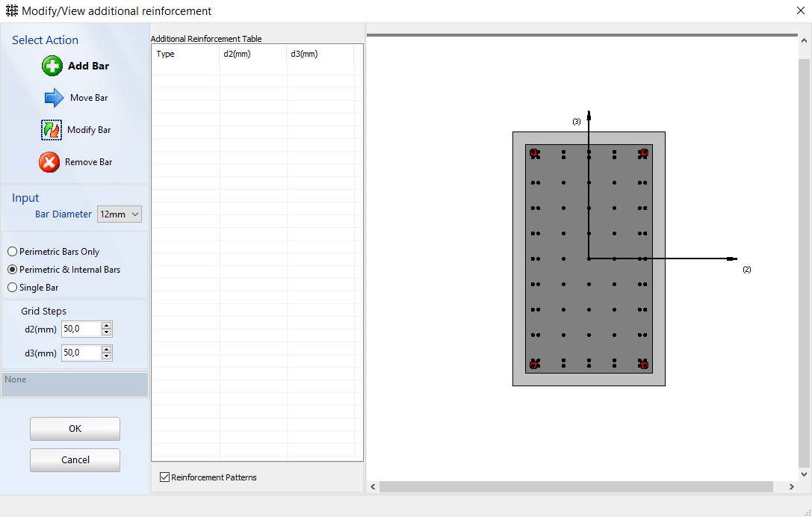Click the d2(mm) grid step input field
This screenshot has height=517, width=812.
click(x=81, y=329)
